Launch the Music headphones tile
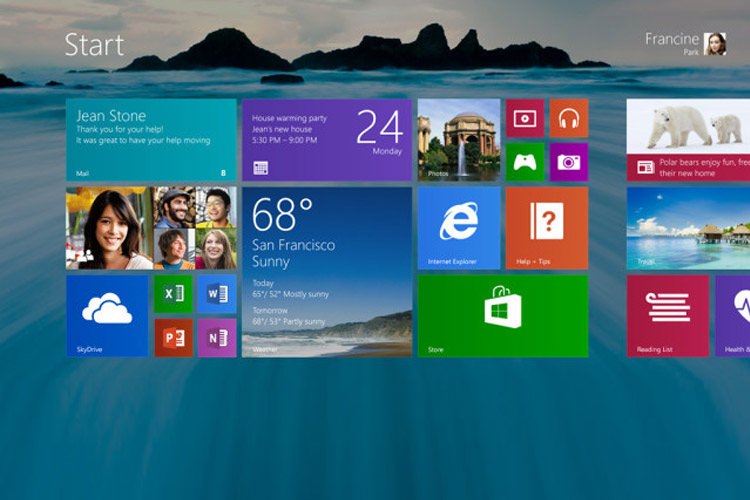750x500 pixels. (569, 118)
